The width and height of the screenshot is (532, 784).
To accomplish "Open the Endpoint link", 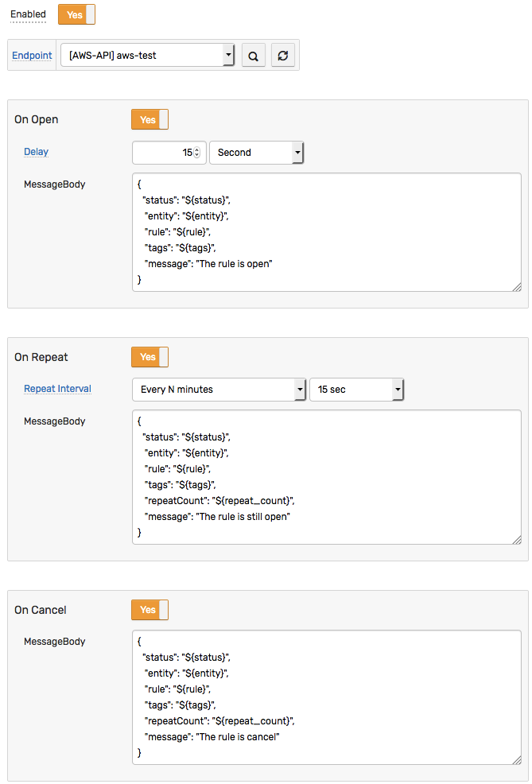I will click(32, 56).
